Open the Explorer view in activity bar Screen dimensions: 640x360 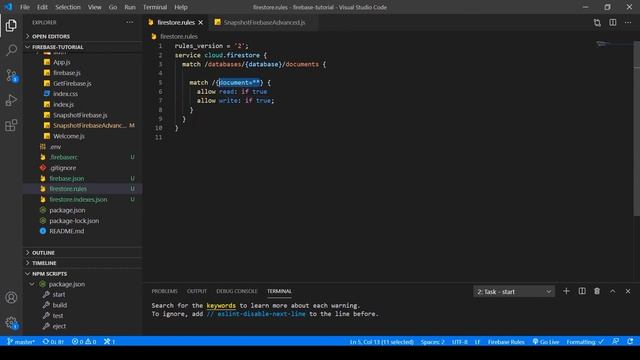(x=11, y=25)
